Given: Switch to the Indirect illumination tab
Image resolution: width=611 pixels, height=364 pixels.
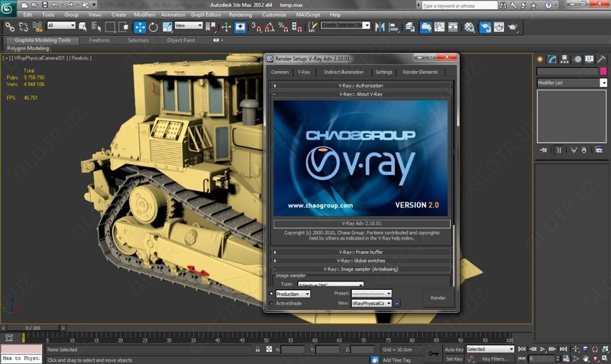Looking at the screenshot, I should point(344,72).
